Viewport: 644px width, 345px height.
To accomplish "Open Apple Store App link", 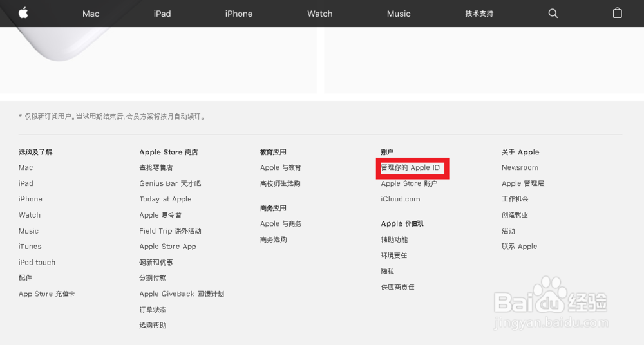I will [167, 247].
